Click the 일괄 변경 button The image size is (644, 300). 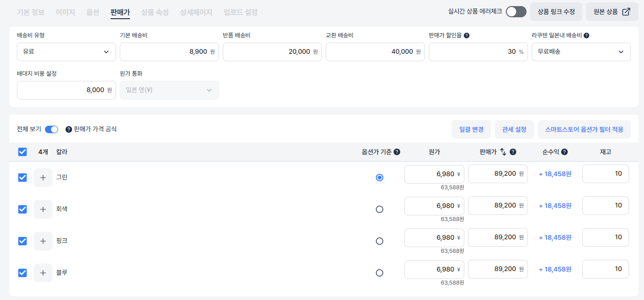(471, 129)
